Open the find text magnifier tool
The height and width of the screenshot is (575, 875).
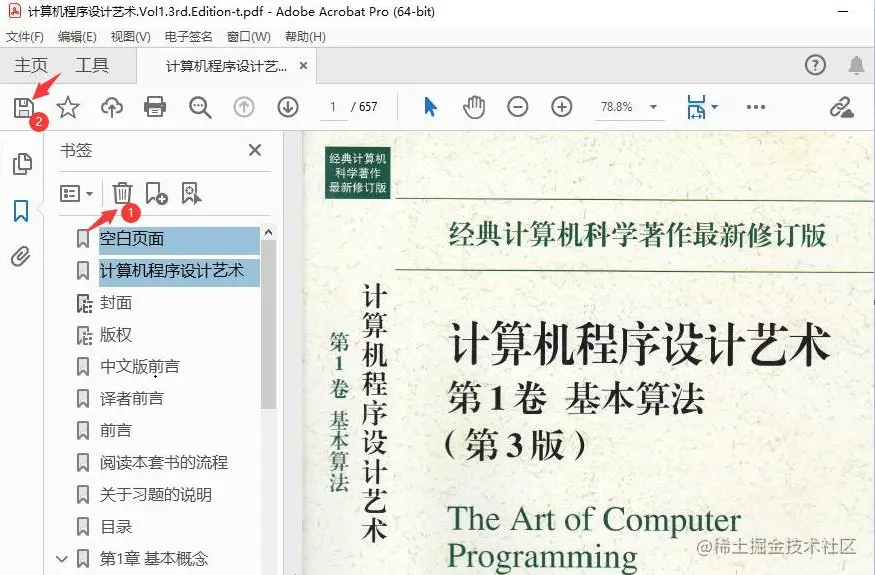click(x=200, y=107)
